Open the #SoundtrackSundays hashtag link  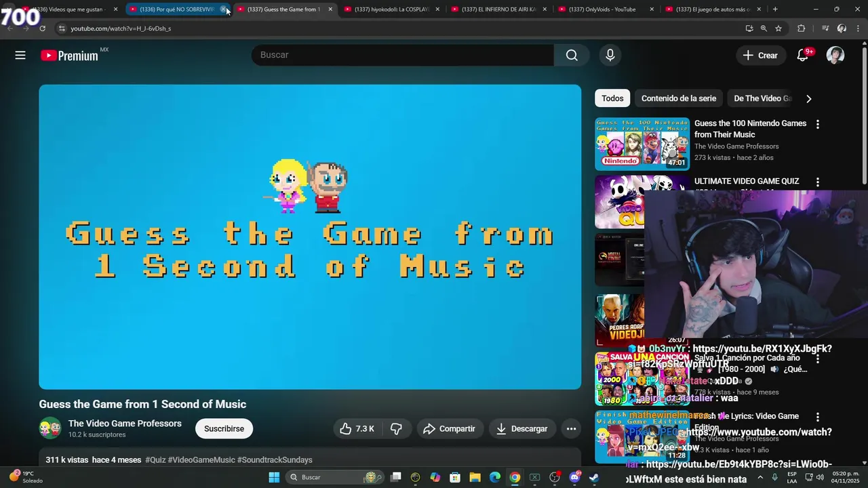point(275,460)
